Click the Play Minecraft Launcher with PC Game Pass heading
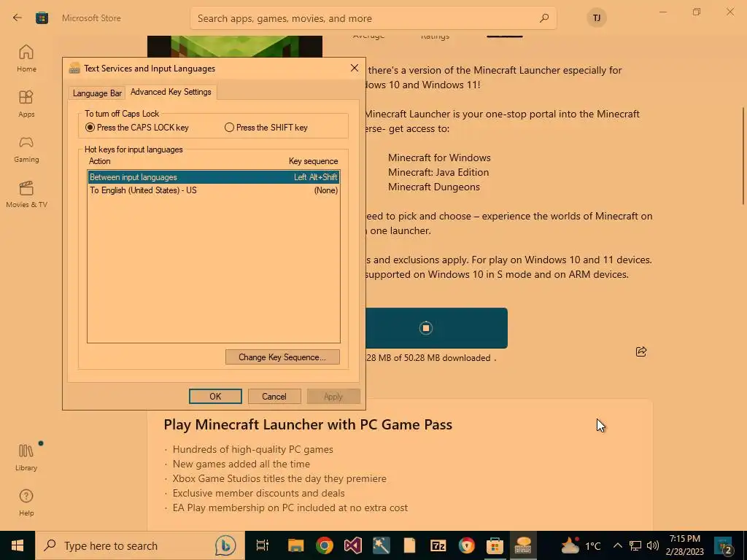 [x=308, y=425]
